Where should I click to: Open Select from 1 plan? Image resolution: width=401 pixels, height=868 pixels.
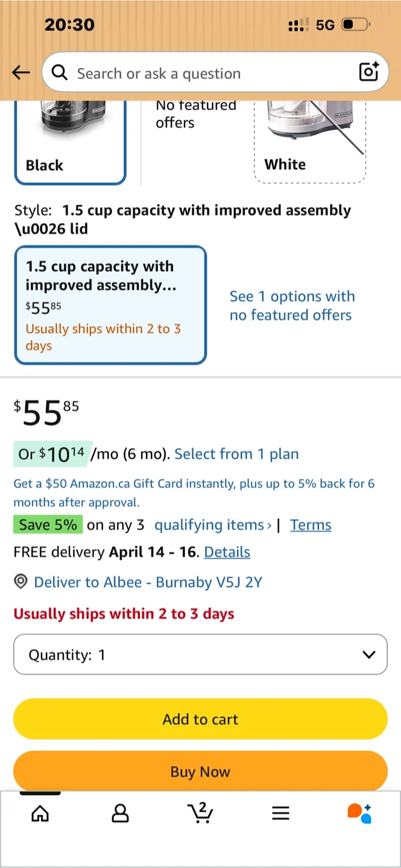tap(236, 454)
